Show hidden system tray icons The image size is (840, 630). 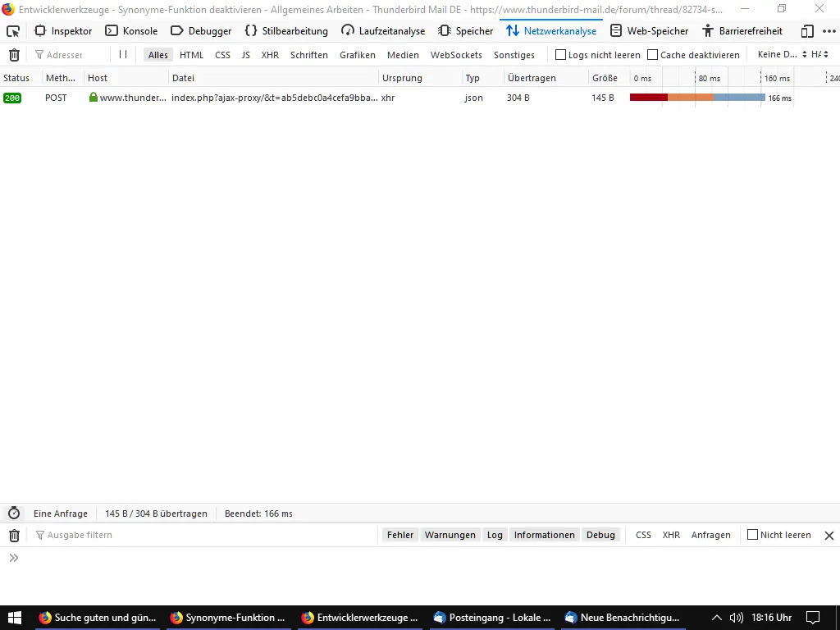coord(716,618)
